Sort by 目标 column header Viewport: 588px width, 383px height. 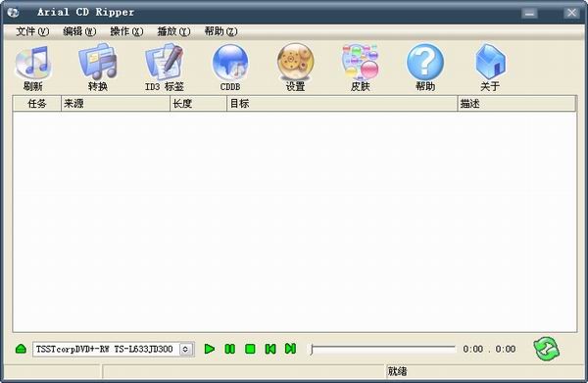342,104
